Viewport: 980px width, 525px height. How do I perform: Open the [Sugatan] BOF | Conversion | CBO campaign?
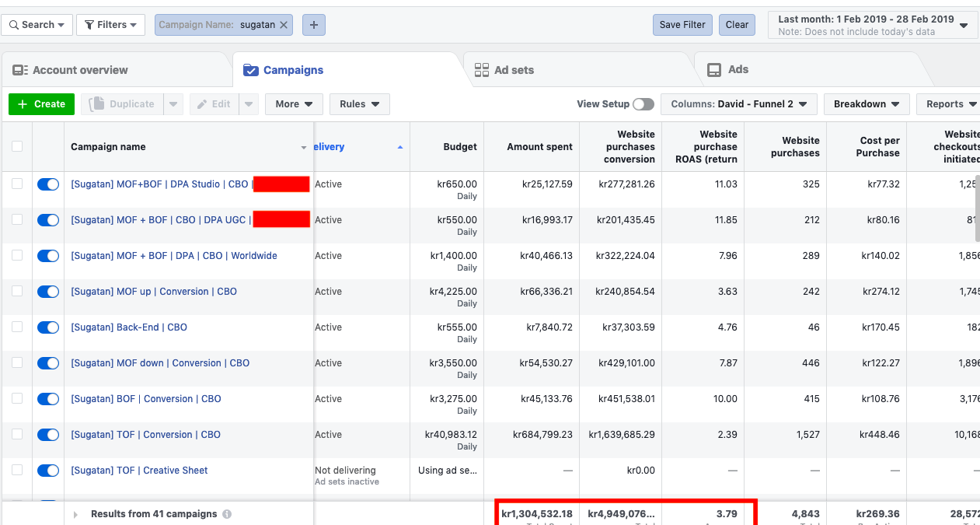(145, 398)
